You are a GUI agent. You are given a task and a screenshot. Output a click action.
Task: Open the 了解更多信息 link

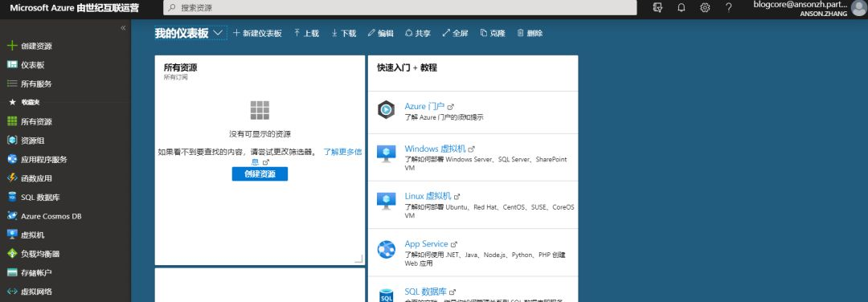[x=342, y=152]
